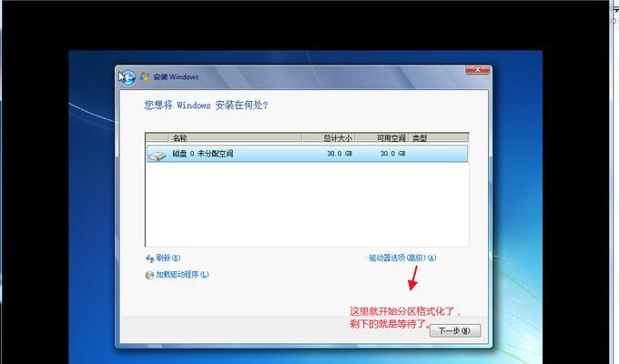This screenshot has width=619, height=364.
Task: Click the back arrow button in the installer
Action: point(127,77)
